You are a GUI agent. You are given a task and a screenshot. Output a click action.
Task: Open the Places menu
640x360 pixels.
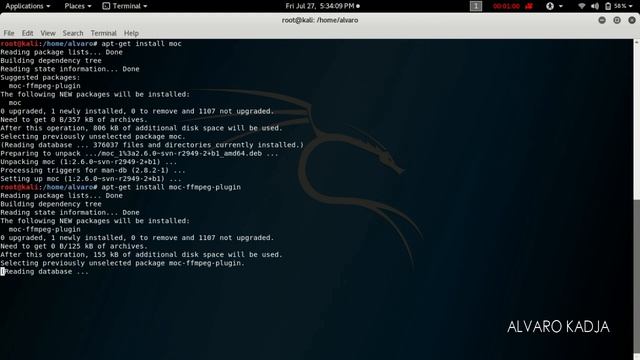[x=78, y=6]
